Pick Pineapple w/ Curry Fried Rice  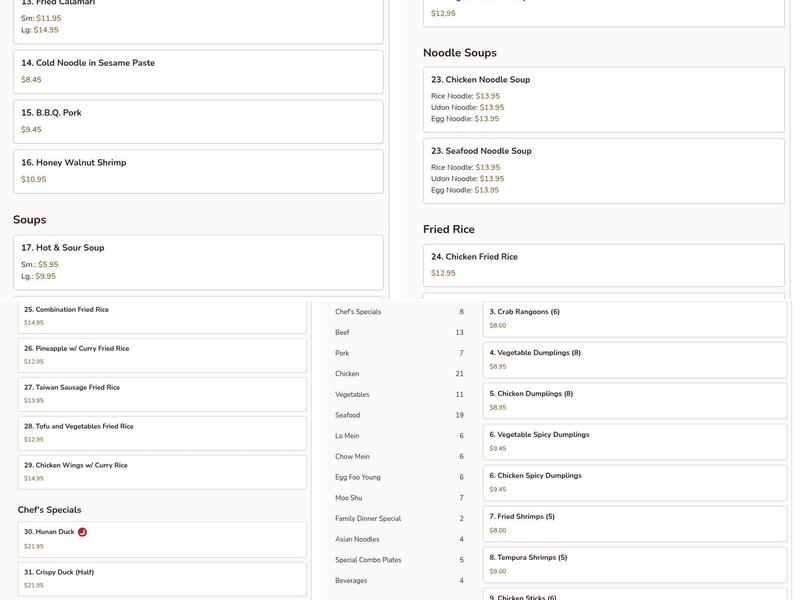[162, 355]
